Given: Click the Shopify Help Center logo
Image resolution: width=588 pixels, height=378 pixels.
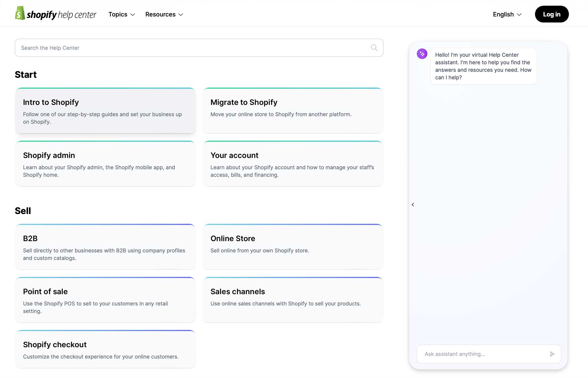Looking at the screenshot, I should [x=55, y=13].
